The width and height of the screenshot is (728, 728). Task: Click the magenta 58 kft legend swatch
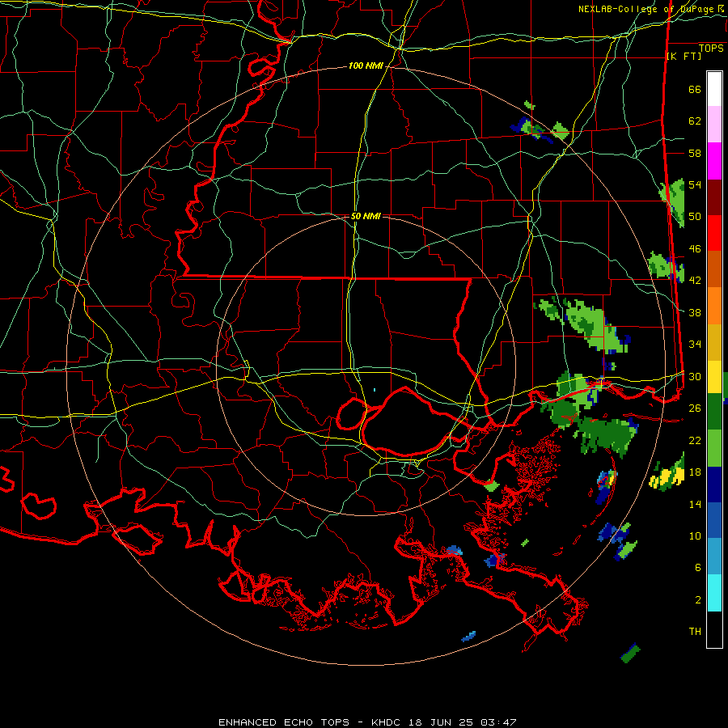coord(714,161)
